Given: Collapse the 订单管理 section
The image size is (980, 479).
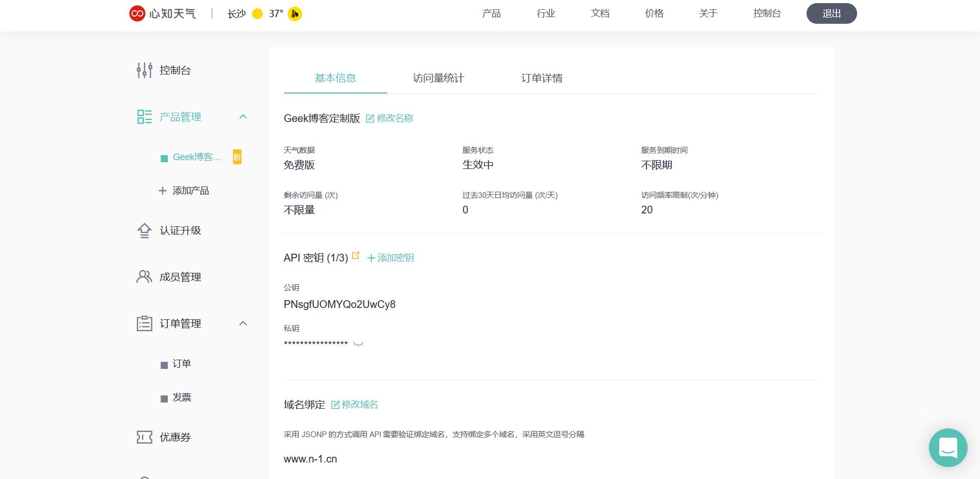Looking at the screenshot, I should (x=243, y=323).
